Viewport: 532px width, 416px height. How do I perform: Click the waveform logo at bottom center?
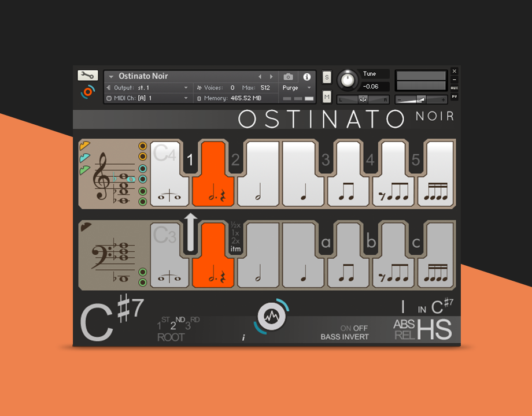pos(269,317)
